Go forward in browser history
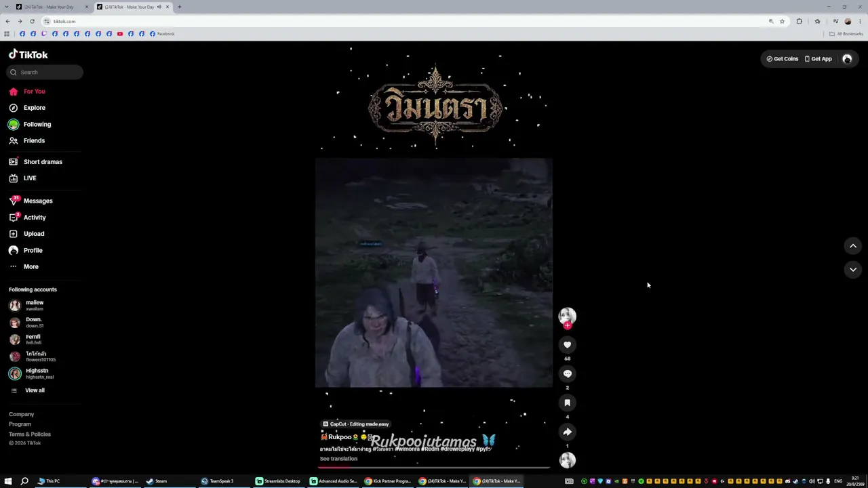 click(x=20, y=21)
